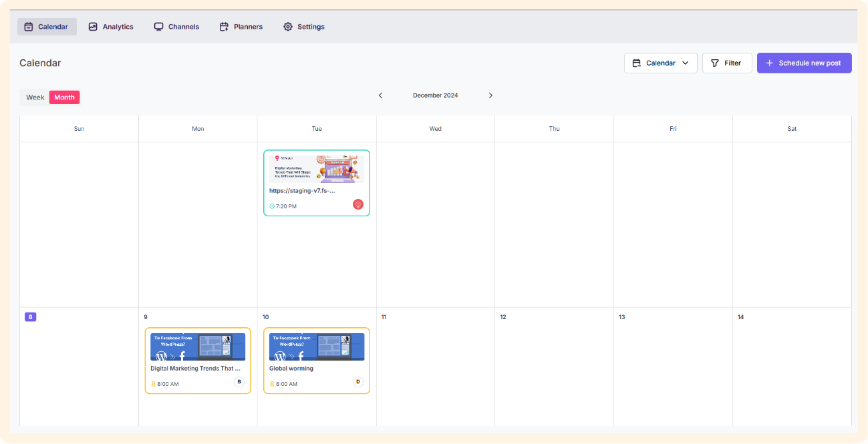The height and width of the screenshot is (444, 868).
Task: Open the Calendar tab
Action: [x=47, y=27]
